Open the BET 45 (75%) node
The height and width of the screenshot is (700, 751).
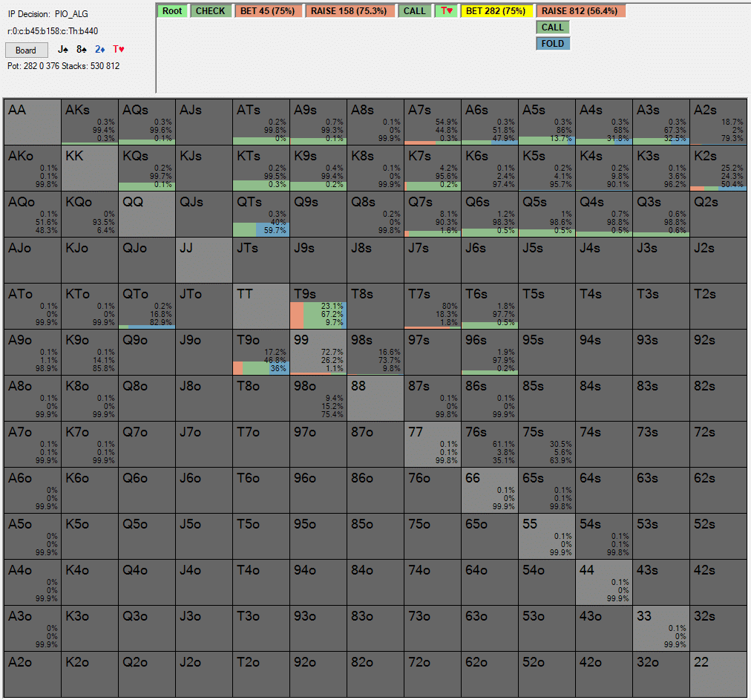[x=267, y=11]
